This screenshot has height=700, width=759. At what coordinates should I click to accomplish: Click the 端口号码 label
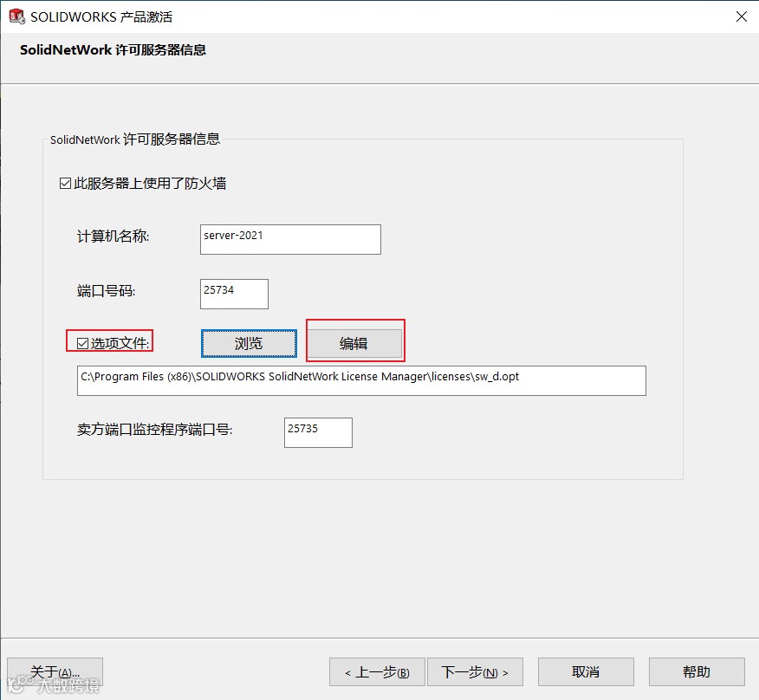click(106, 291)
